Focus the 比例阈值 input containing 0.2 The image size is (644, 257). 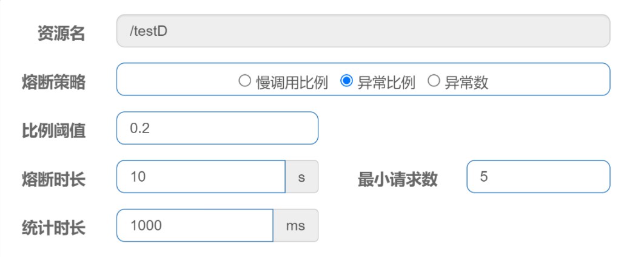(217, 128)
